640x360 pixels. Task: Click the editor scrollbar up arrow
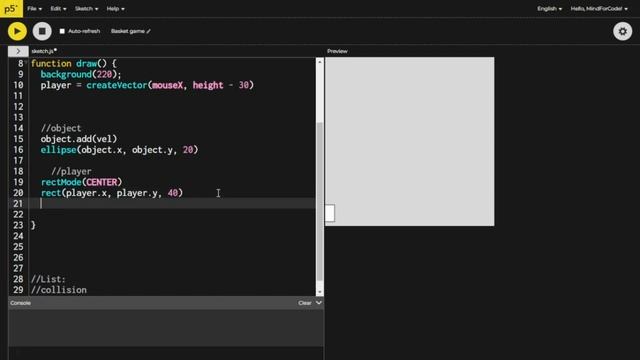[320, 62]
